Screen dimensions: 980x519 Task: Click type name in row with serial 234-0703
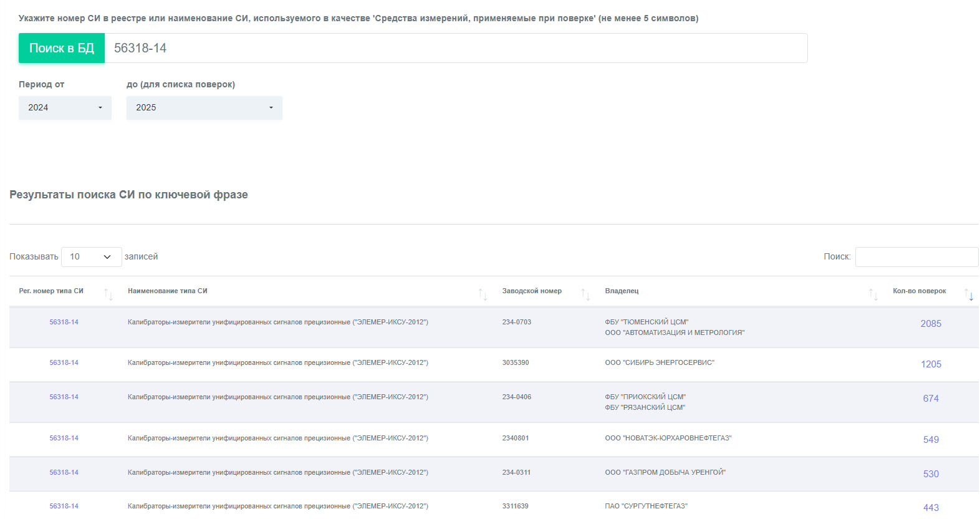coord(278,323)
